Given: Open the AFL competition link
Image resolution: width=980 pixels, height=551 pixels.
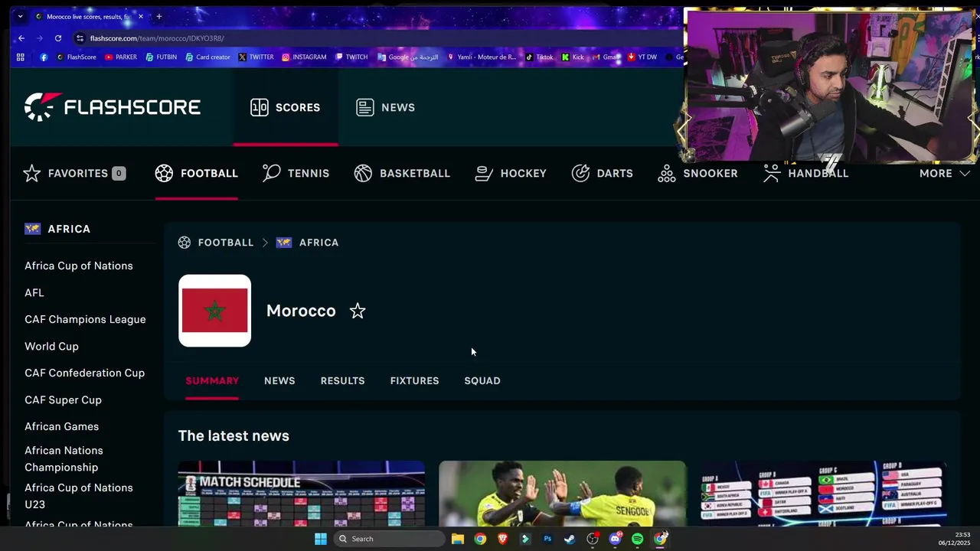Looking at the screenshot, I should 34,292.
